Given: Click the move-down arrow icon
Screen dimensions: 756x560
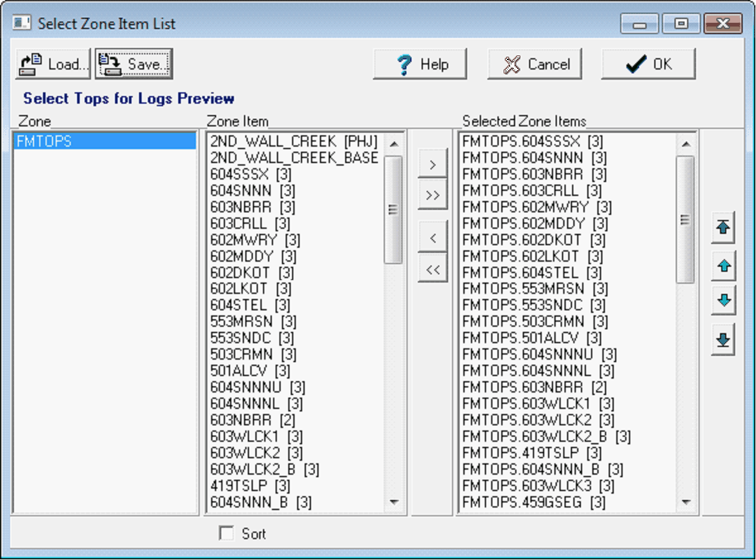Looking at the screenshot, I should click(x=723, y=301).
